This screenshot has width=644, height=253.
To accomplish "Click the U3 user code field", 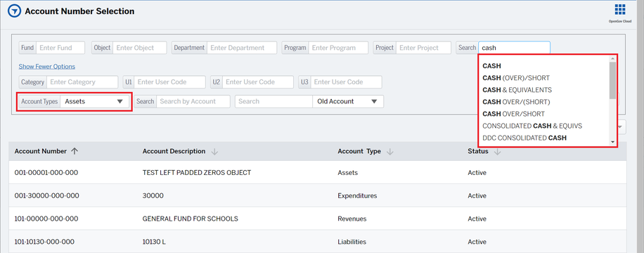I will 346,82.
